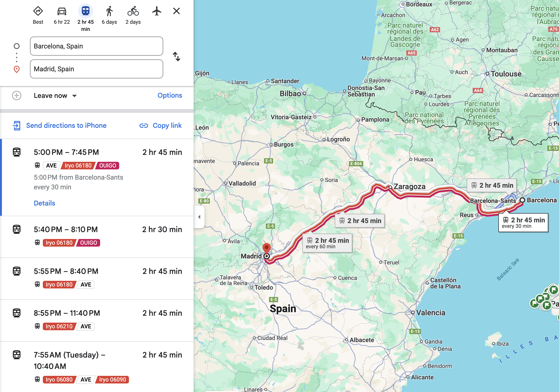Click the Madrid, Spain destination field
The width and height of the screenshot is (559, 392).
96,69
